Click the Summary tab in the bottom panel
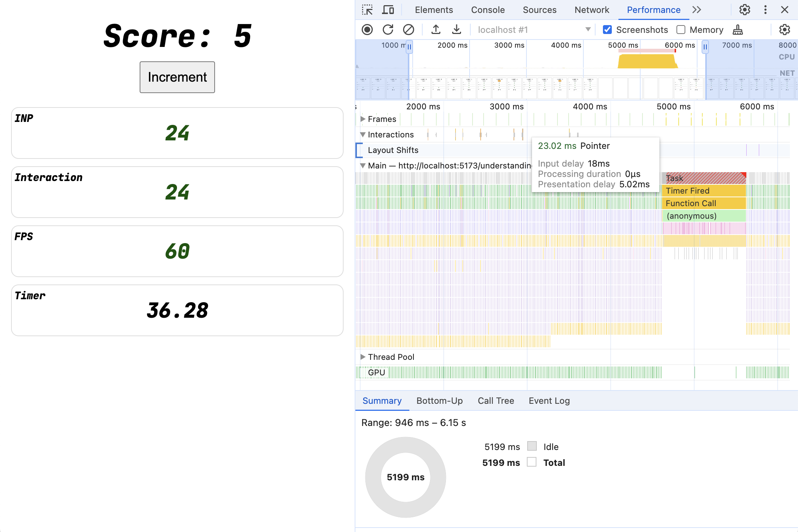 coord(382,400)
